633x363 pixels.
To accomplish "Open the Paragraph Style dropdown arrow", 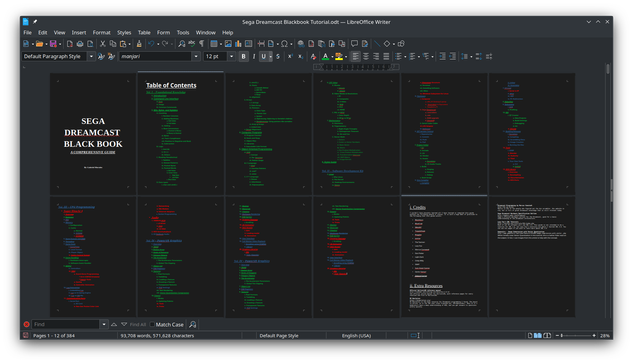I will 91,57.
